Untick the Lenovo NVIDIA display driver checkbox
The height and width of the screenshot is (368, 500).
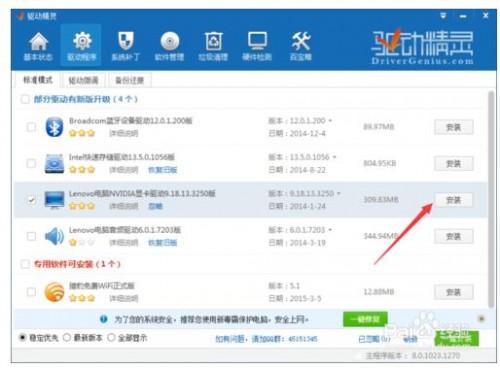[31, 200]
